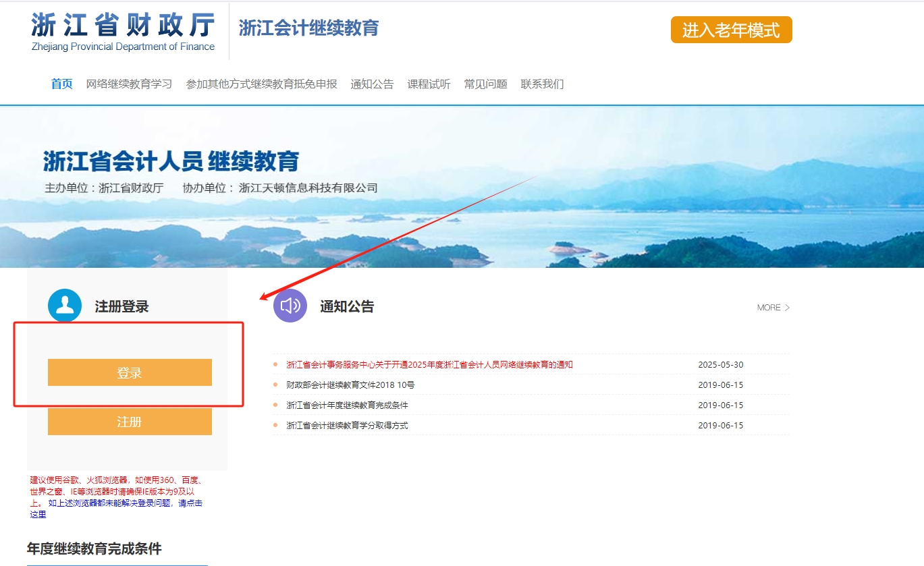Open the 网络继续教育学习 menu item

130,84
